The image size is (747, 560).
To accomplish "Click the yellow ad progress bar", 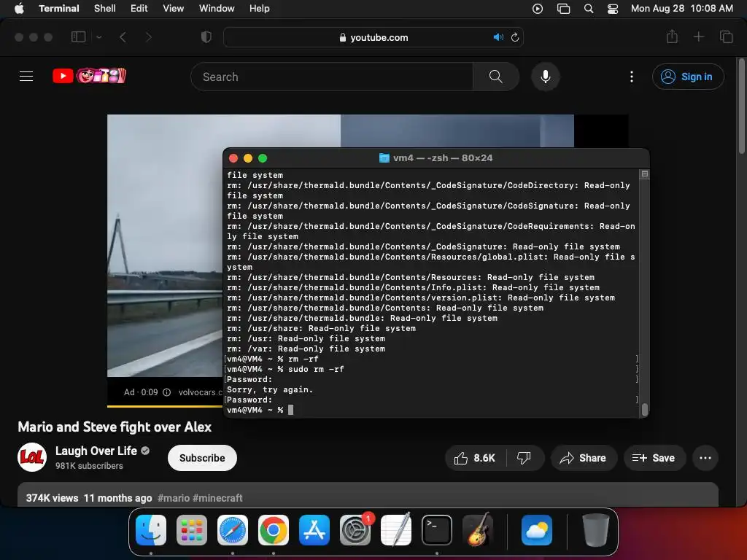I will [x=165, y=406].
